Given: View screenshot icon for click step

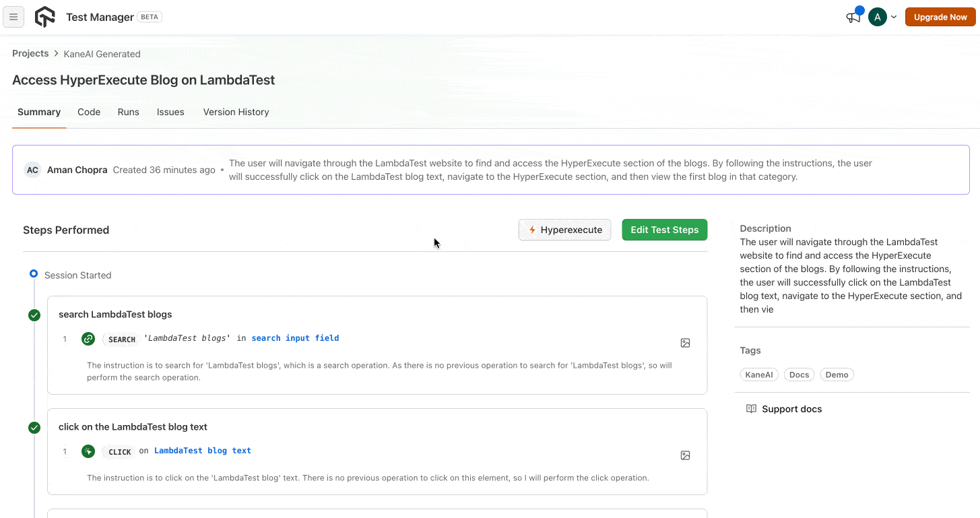Looking at the screenshot, I should click(685, 455).
